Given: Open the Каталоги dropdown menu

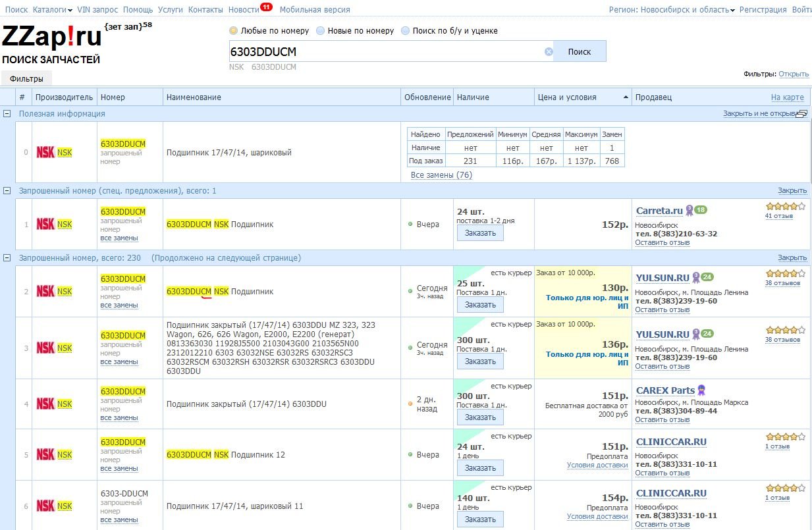Looking at the screenshot, I should pos(53,10).
